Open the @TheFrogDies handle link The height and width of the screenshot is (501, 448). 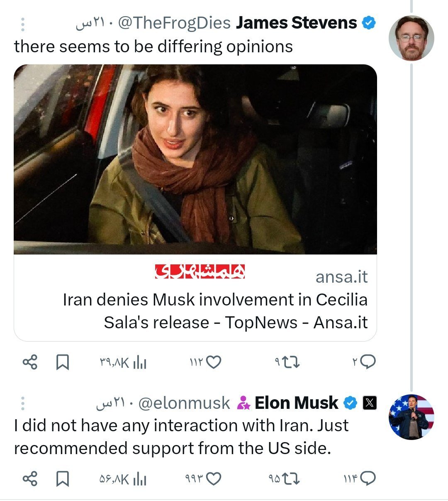click(174, 23)
